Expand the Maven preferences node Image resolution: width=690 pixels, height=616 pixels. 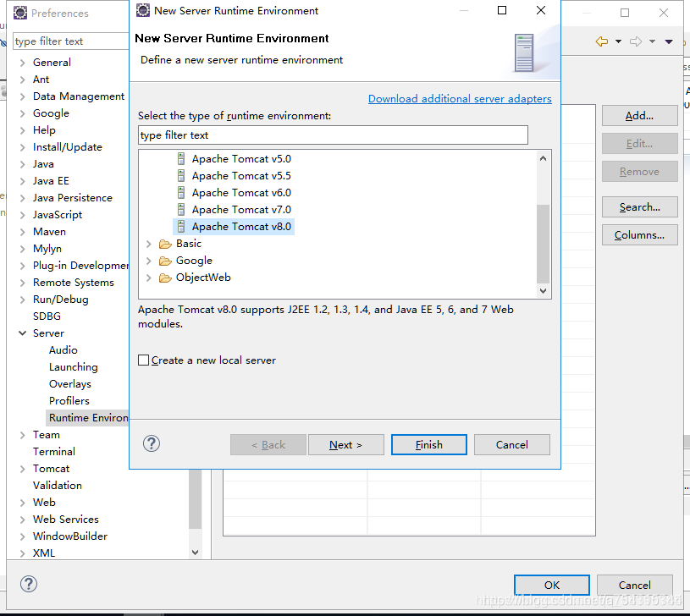coord(23,232)
